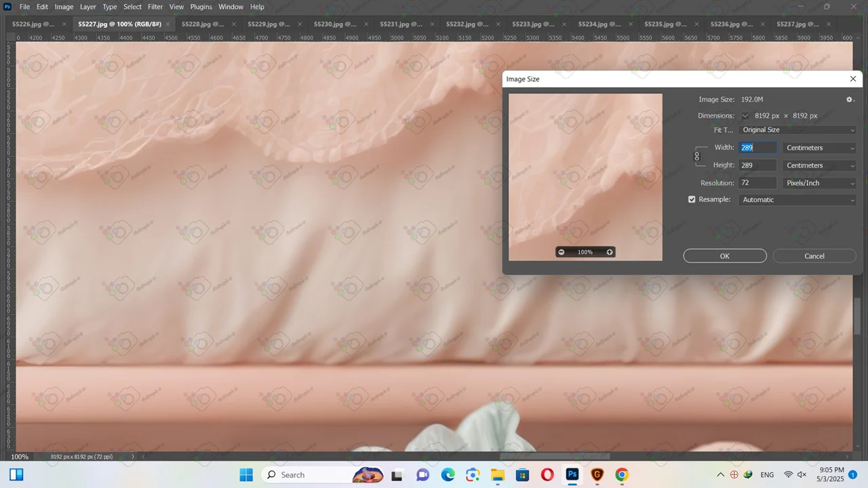Click the Resolution value field
The height and width of the screenshot is (488, 868).
click(757, 183)
